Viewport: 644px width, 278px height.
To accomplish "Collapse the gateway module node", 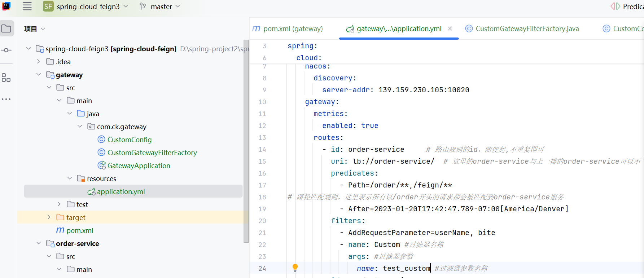I will click(x=39, y=74).
